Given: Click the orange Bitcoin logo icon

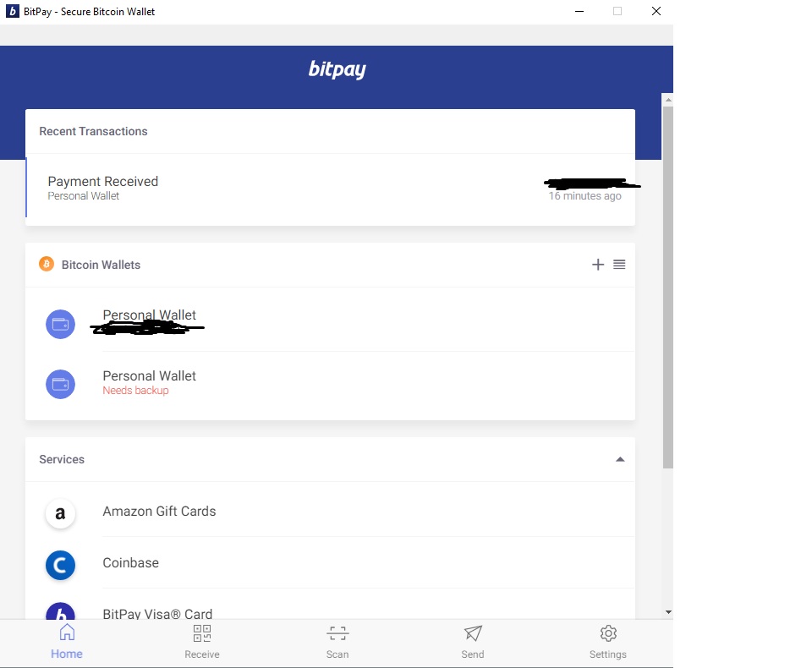Looking at the screenshot, I should 47,264.
